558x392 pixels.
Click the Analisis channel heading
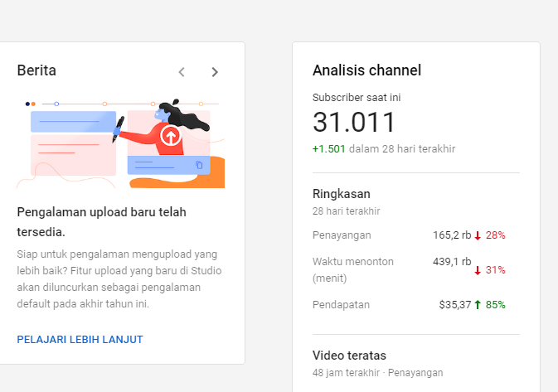click(x=367, y=70)
